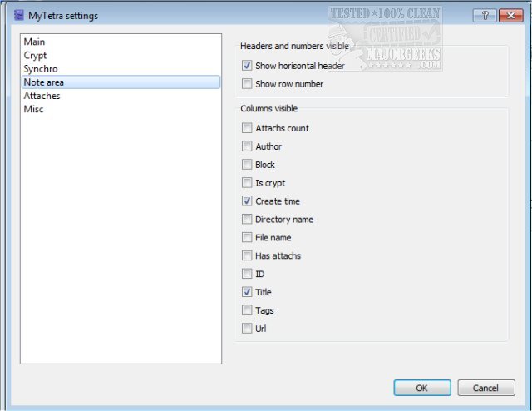Go to the Misc settings section
532x411 pixels.
(121, 109)
